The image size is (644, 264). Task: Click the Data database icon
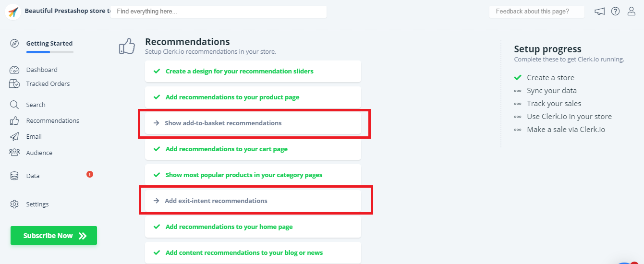click(x=14, y=176)
